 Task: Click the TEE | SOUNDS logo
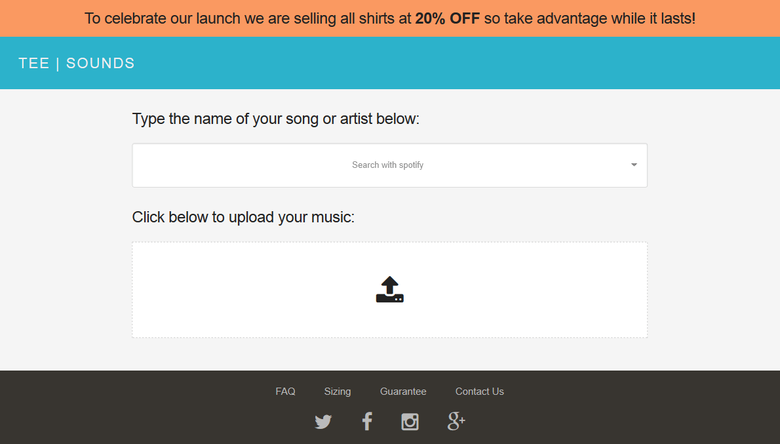(x=77, y=63)
